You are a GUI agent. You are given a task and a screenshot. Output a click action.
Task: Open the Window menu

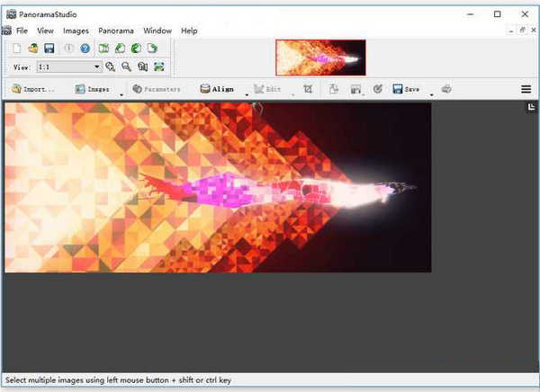click(157, 31)
